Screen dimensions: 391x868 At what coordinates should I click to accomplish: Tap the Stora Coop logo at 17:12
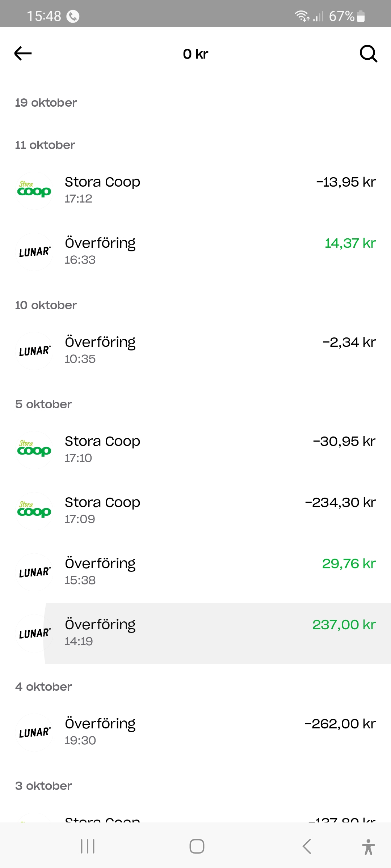(x=34, y=191)
